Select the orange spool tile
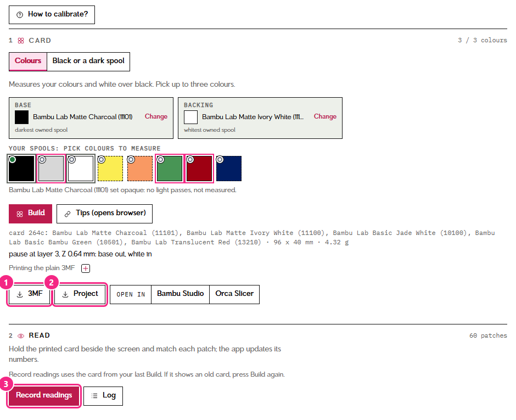Viewport: 516px width, 420px height. 140,169
